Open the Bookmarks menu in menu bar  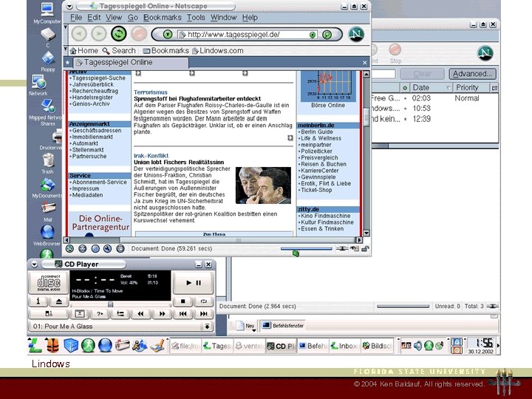[x=162, y=17]
